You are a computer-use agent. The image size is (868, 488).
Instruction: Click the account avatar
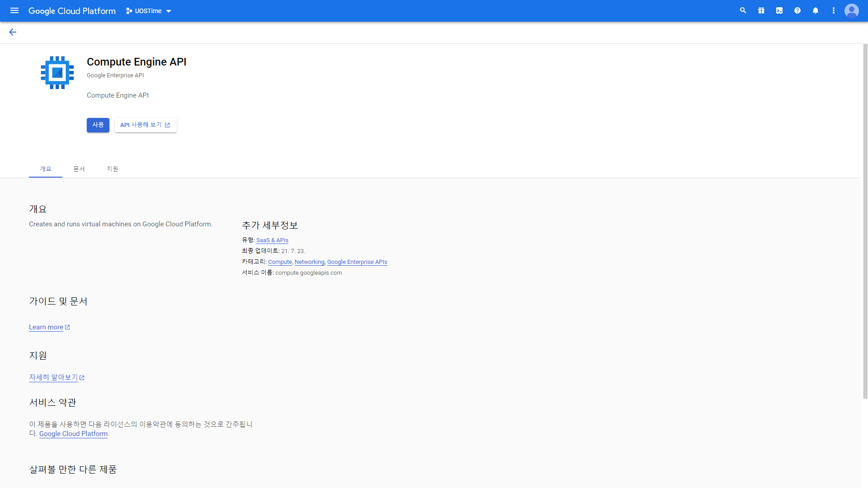coord(852,10)
